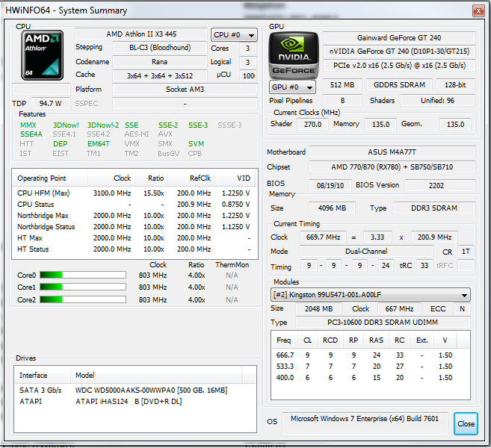
Task: Click the module clock 667 MHz field
Action: (x=399, y=309)
